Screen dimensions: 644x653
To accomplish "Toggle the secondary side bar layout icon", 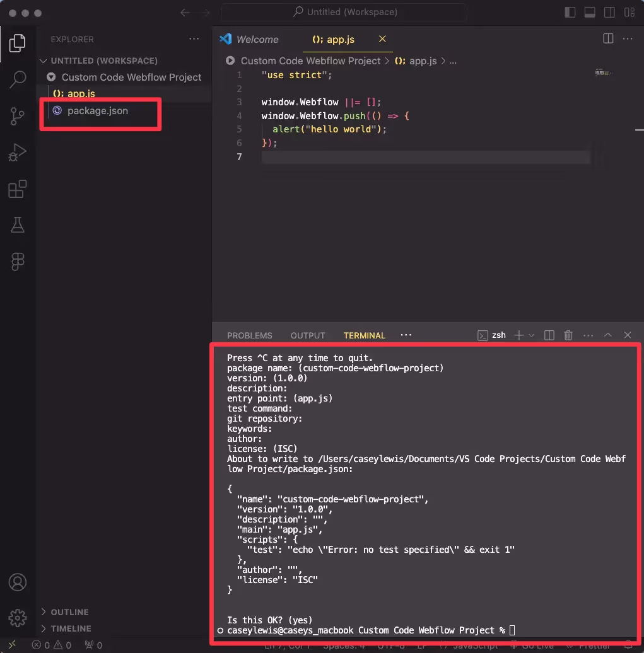I will click(x=609, y=13).
